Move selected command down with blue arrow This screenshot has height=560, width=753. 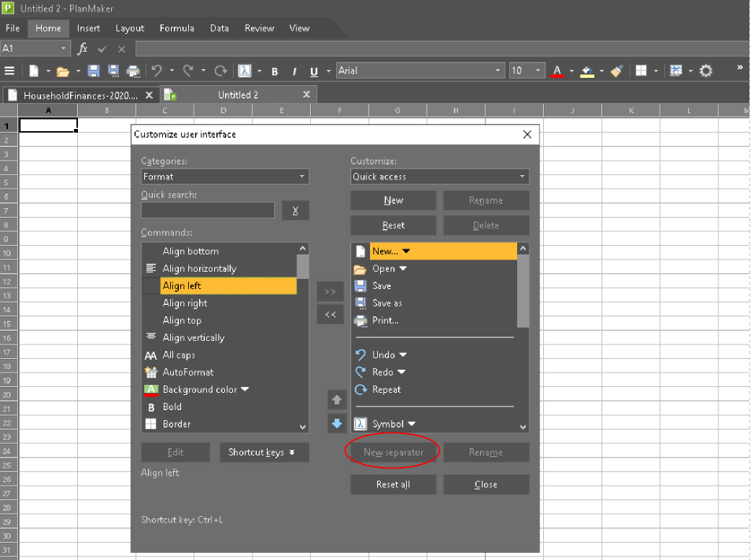[x=337, y=423]
